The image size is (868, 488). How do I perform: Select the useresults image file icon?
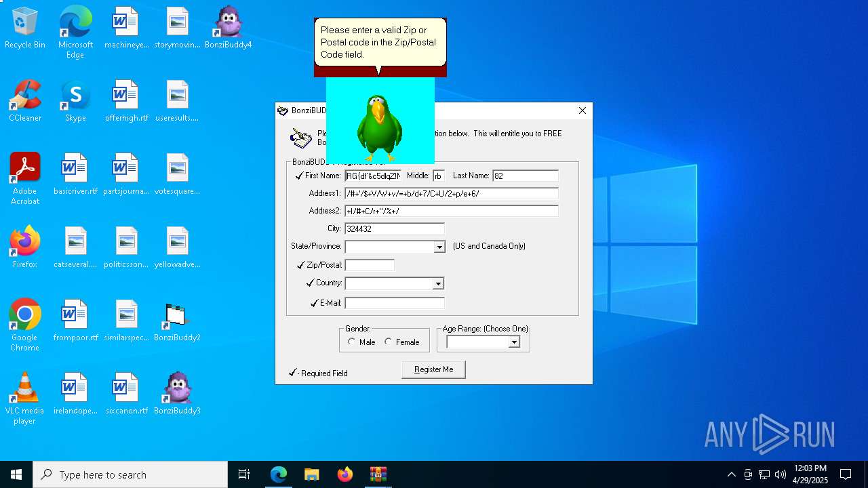coord(177,101)
